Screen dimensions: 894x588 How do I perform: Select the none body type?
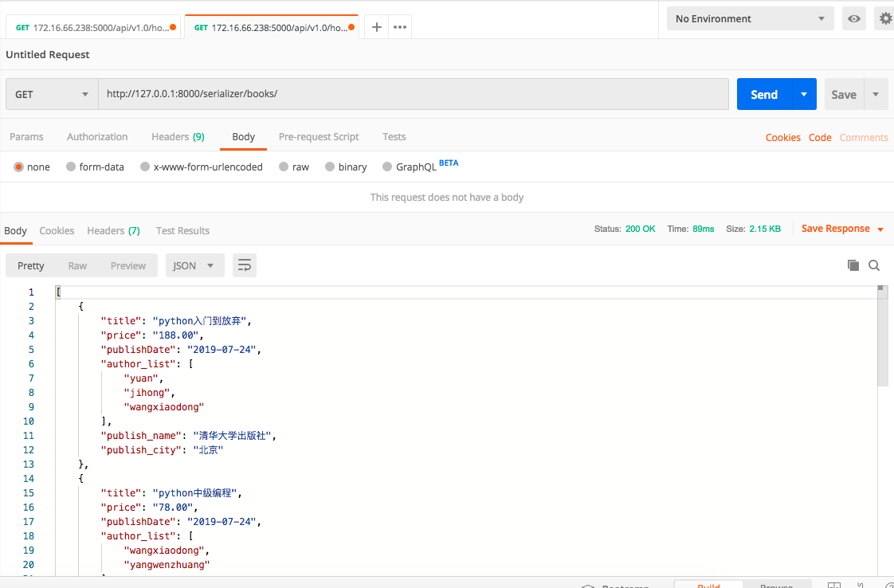coord(32,167)
